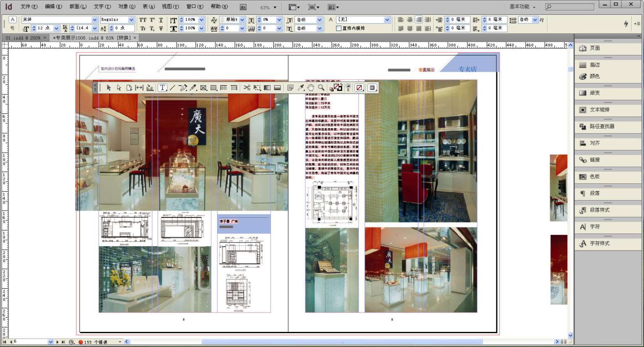This screenshot has width=644, height=347.
Task: Open the 对象(O) menu
Action: (127, 7)
